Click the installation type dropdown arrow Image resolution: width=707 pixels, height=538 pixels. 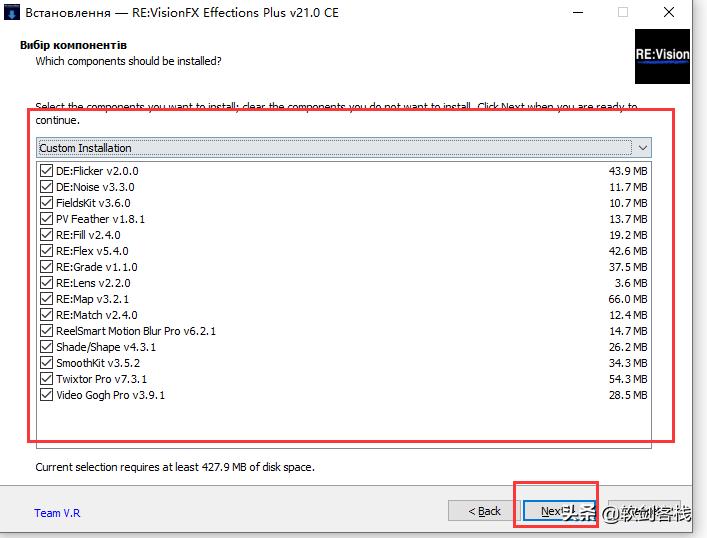[x=643, y=148]
